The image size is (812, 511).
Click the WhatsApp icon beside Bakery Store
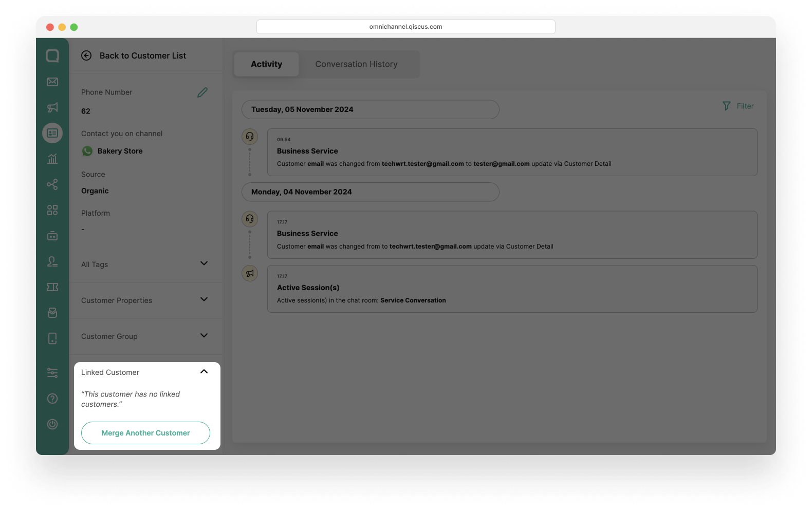coord(87,151)
